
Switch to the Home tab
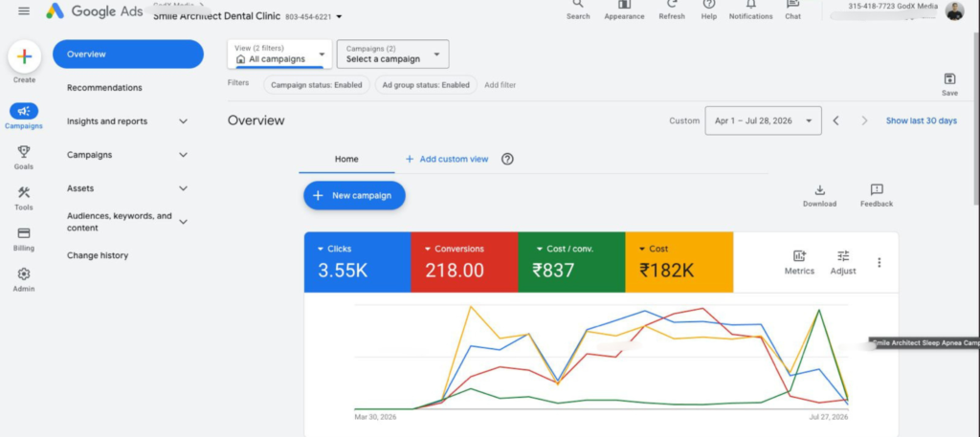(346, 159)
